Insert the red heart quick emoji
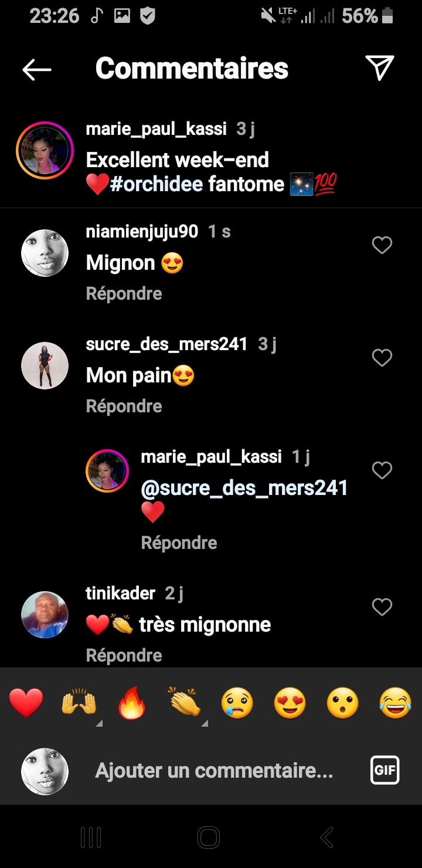 pyautogui.click(x=26, y=703)
